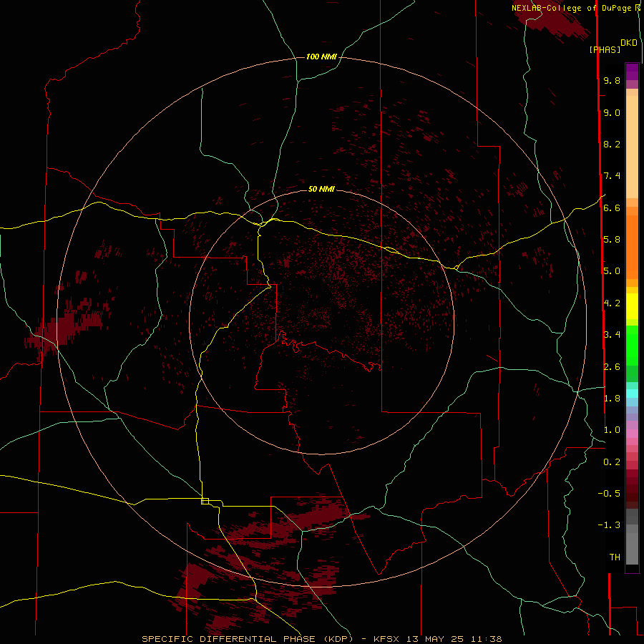Click the 5.8 value on the color scale
This screenshot has height=644, width=644.
tap(612, 240)
